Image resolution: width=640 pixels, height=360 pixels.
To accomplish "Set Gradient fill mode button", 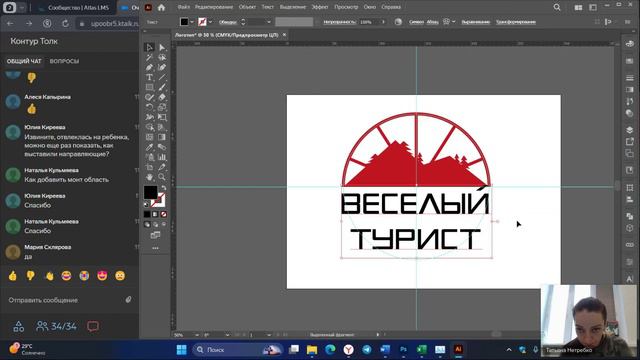I will click(x=155, y=214).
